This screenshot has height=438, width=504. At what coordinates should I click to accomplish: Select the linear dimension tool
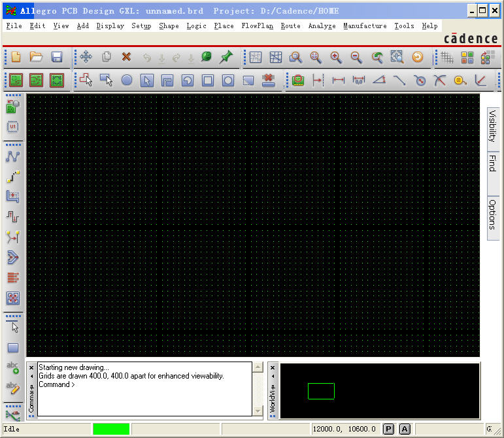[338, 80]
